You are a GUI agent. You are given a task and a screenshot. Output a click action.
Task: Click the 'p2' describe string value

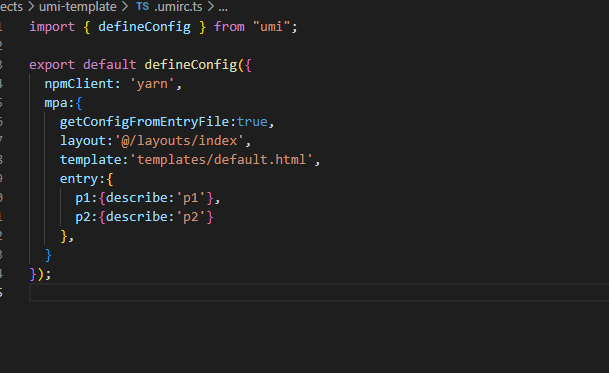(x=191, y=217)
